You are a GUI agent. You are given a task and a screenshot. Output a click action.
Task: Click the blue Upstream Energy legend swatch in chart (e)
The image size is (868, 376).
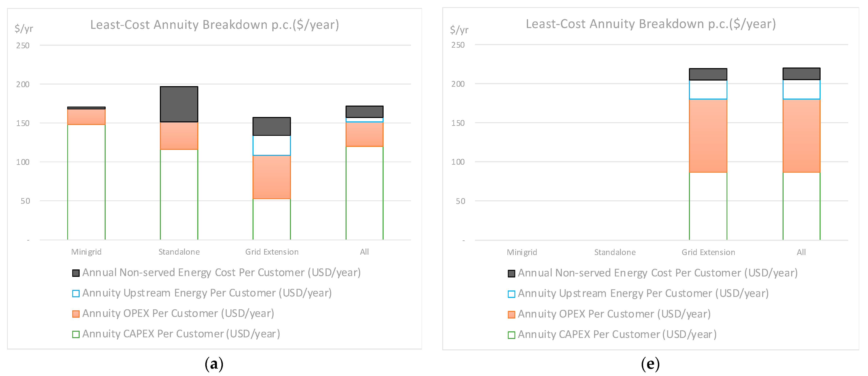511,294
